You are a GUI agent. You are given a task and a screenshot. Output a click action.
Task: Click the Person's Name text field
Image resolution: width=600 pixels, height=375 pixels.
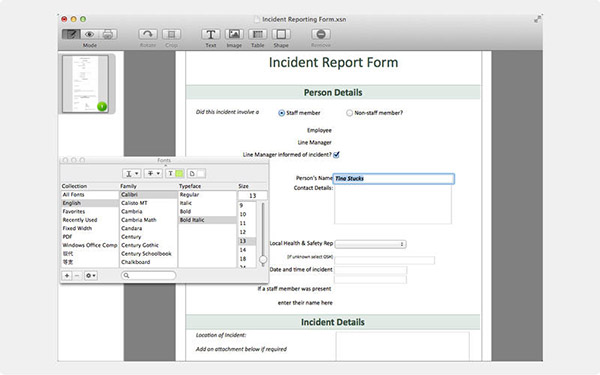394,179
